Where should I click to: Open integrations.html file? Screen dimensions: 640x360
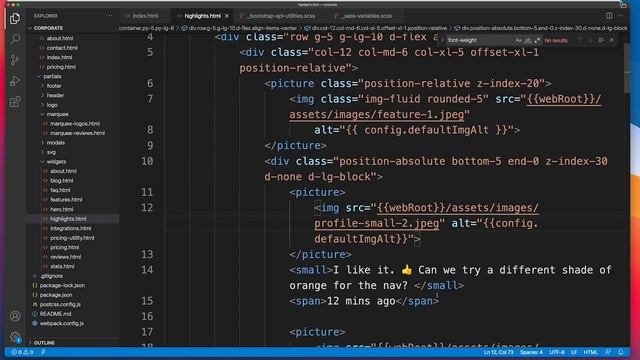click(x=71, y=228)
